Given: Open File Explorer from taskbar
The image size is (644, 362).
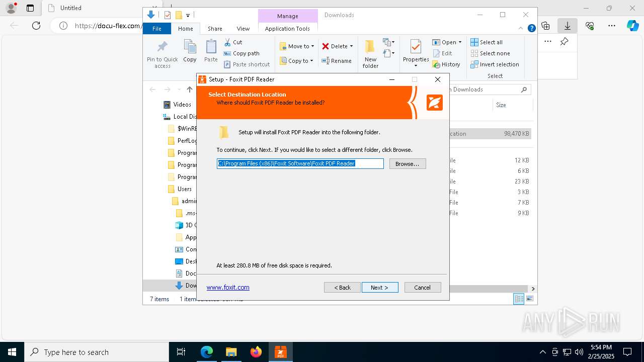Looking at the screenshot, I should (x=231, y=352).
